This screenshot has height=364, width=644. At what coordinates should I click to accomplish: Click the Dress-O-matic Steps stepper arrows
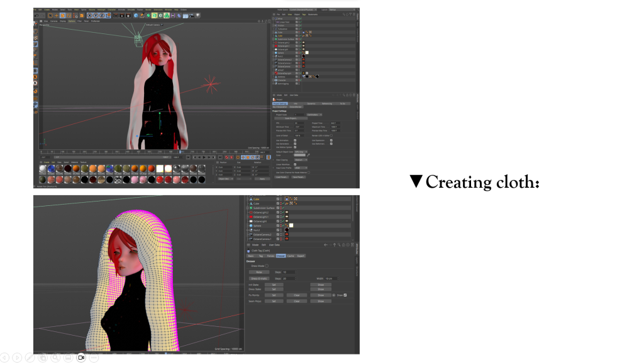coord(296,278)
